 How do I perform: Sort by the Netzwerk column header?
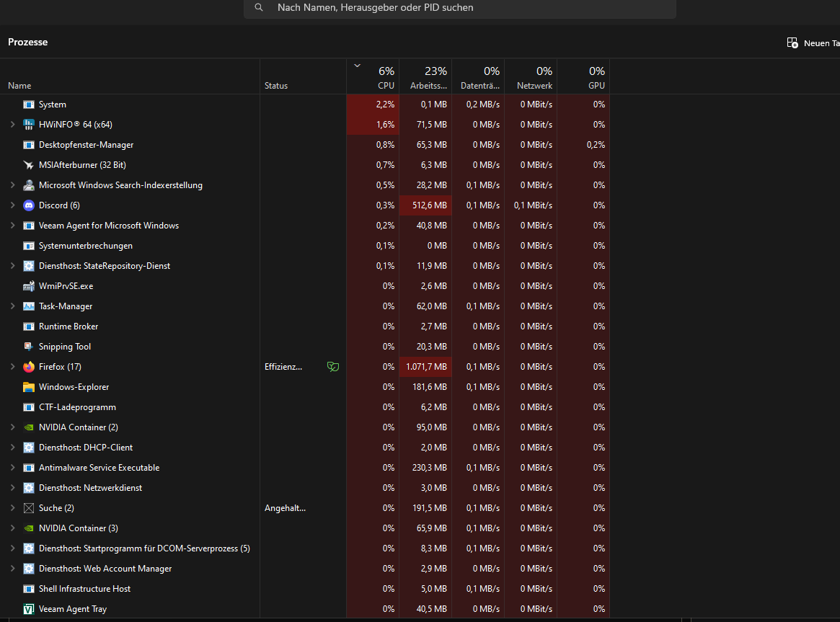click(531, 76)
